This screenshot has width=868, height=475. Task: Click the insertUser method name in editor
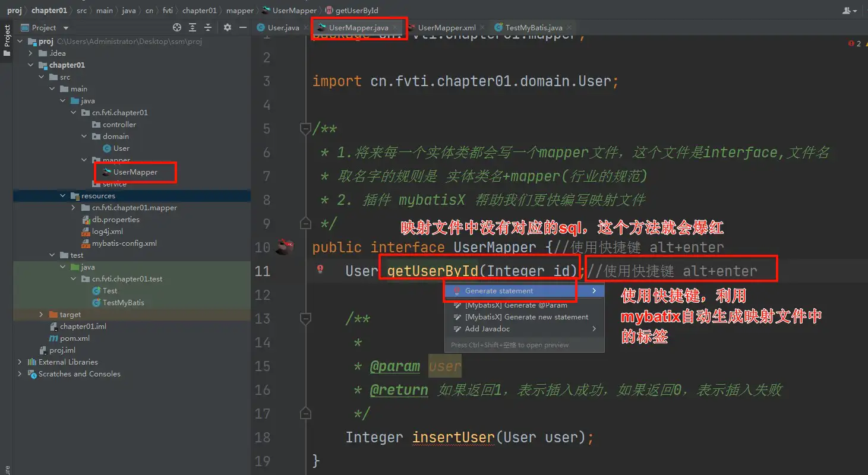coord(453,438)
